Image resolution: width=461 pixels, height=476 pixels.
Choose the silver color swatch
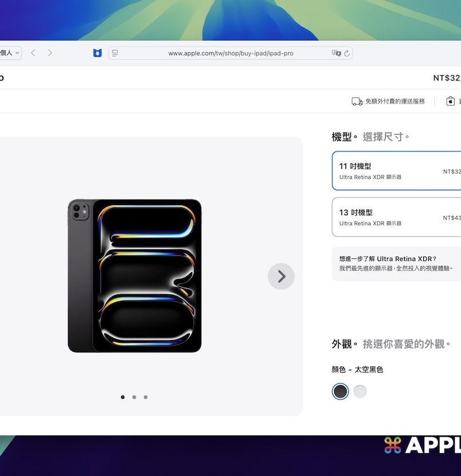(x=360, y=391)
